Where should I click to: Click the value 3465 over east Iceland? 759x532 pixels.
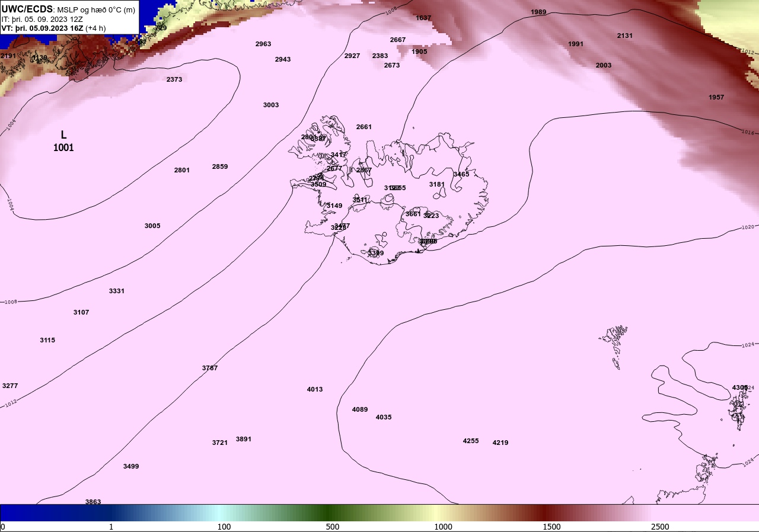pos(461,174)
